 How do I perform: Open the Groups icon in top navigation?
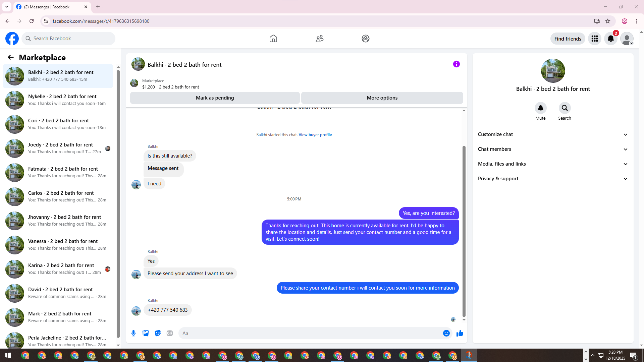point(366,39)
